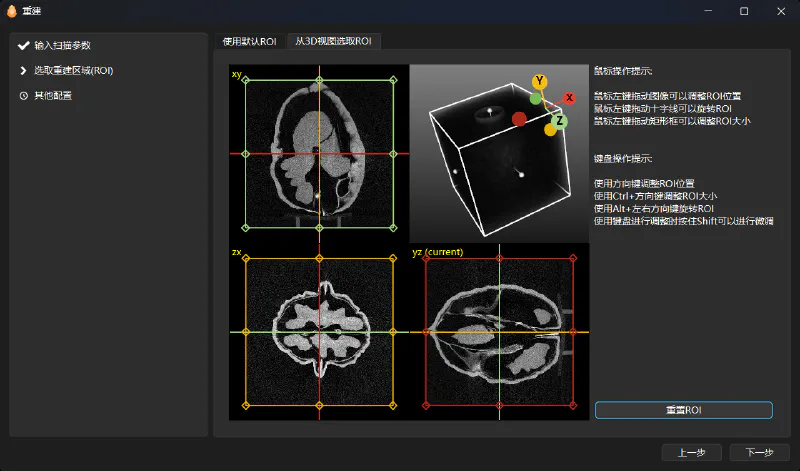The image size is (800, 471).
Task: Click the clock icon beside 其他配置
Action: point(23,96)
